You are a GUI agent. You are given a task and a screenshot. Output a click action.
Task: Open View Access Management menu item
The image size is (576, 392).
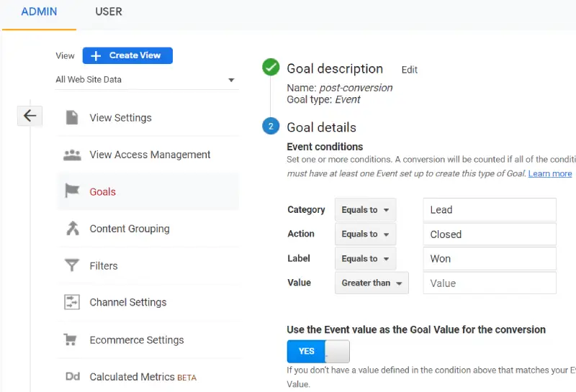pos(148,155)
